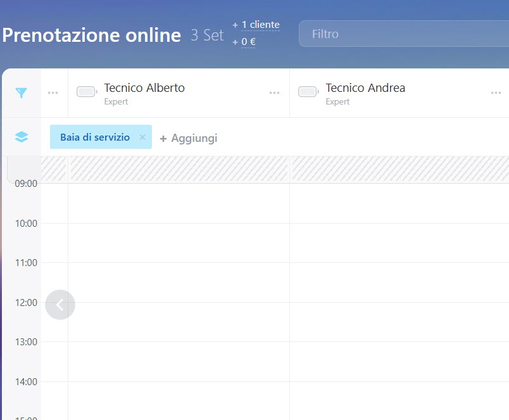Remove the Baia di servizio tag
509x420 pixels.
(x=142, y=137)
